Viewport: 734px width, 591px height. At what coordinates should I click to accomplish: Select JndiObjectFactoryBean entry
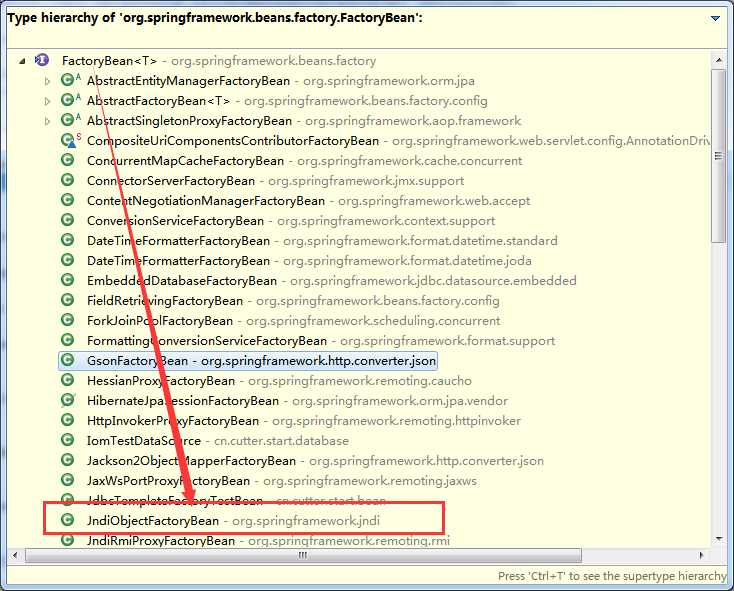233,521
